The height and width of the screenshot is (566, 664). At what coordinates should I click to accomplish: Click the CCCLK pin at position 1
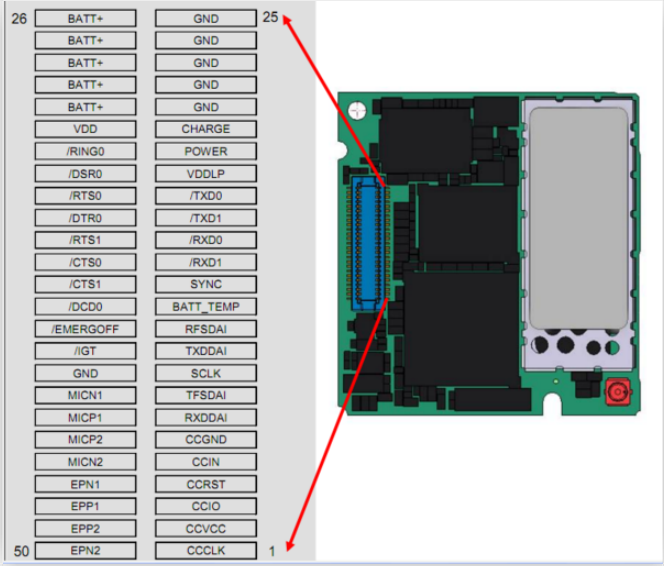pyautogui.click(x=206, y=551)
